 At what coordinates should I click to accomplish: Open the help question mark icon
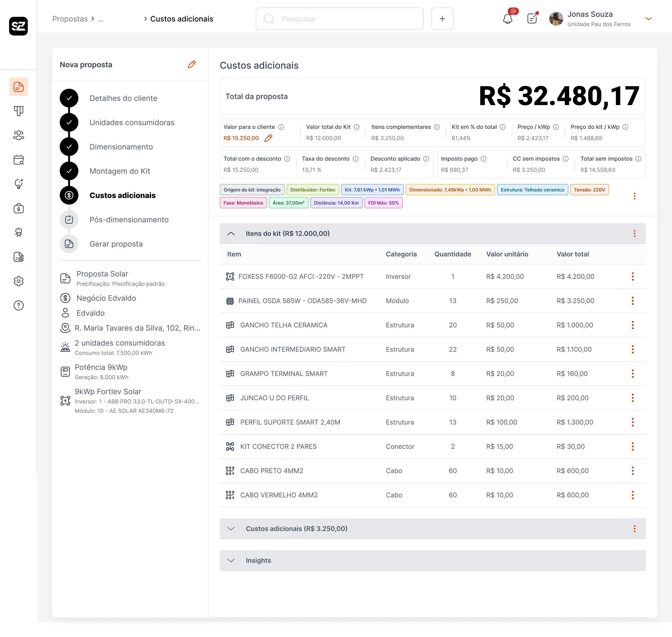point(19,305)
